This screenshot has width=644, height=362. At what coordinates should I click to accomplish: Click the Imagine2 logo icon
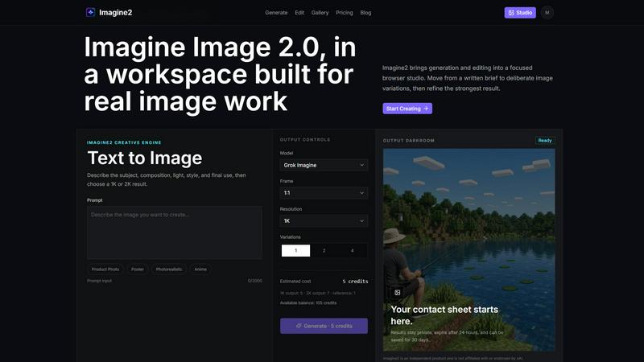(x=90, y=12)
